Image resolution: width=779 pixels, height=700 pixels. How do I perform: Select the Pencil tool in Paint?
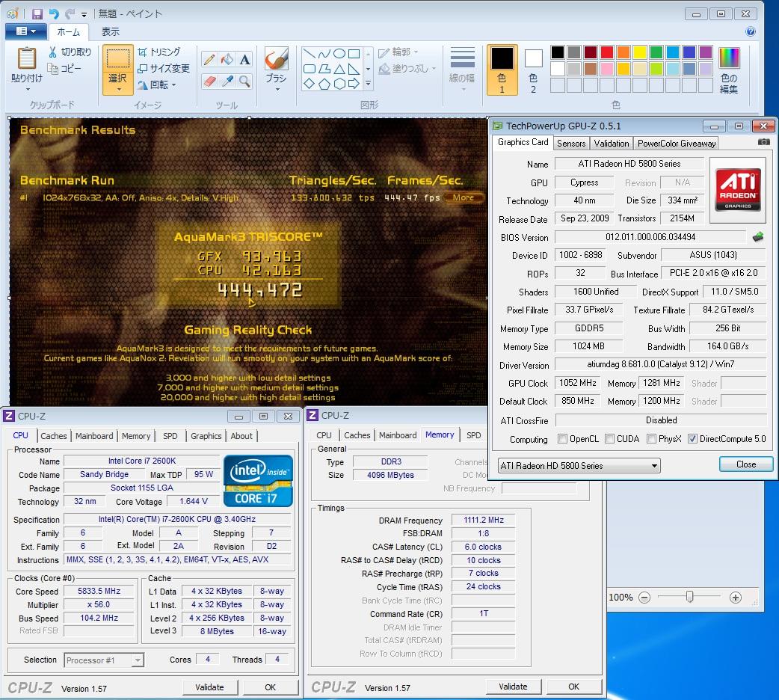tap(209, 60)
